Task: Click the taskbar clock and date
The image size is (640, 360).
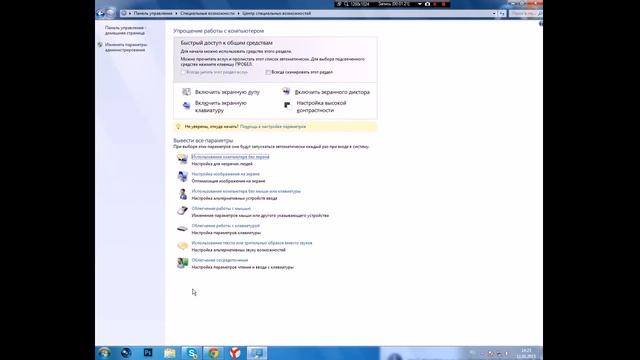Action: click(526, 353)
